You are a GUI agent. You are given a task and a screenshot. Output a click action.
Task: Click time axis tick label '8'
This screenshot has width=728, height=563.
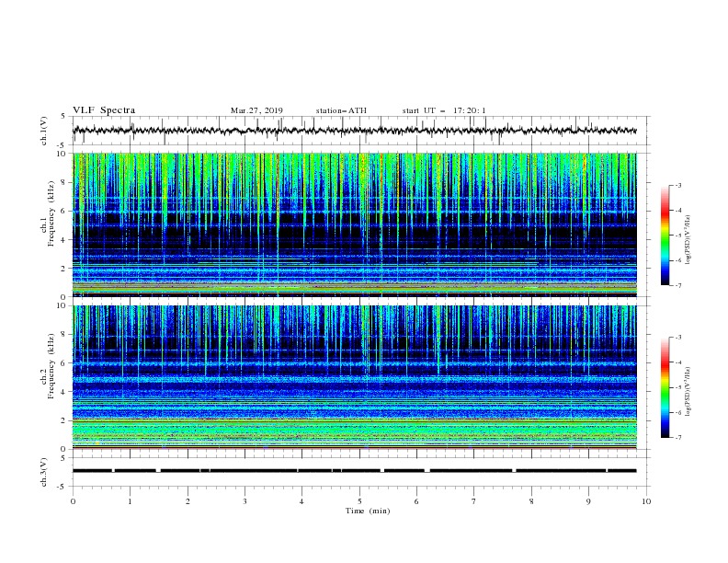(x=531, y=501)
